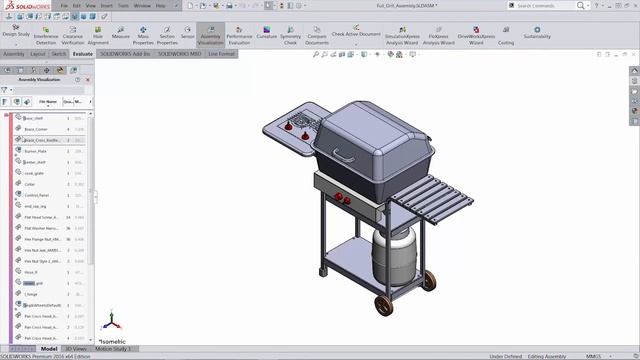
Task: Select Control_Panel row in list
Action: (49, 195)
